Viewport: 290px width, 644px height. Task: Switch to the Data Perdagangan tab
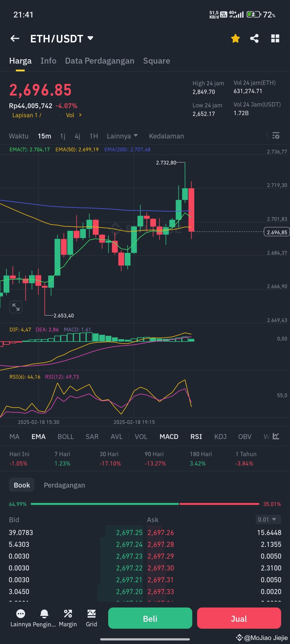point(100,61)
